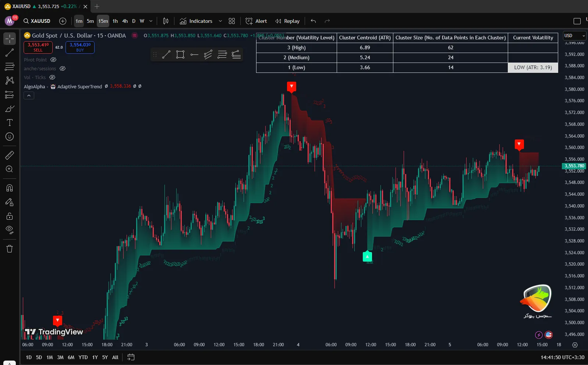Expand the timeframe interval dropdown chevron
Screen dimensions: 588x365
coord(151,21)
